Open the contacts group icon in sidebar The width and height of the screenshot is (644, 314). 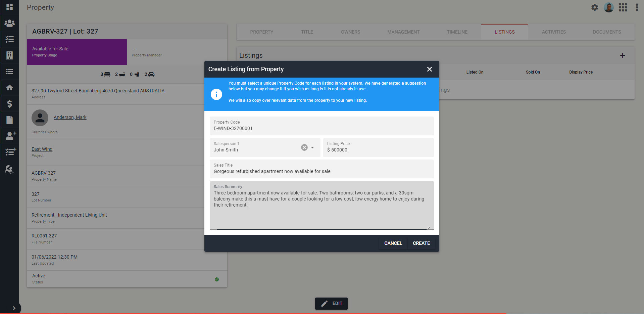(9, 23)
